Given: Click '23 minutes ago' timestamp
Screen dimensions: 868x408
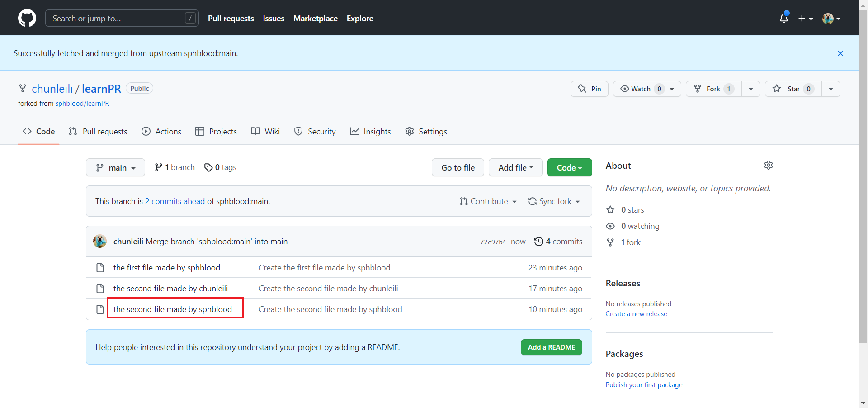Looking at the screenshot, I should click(555, 268).
